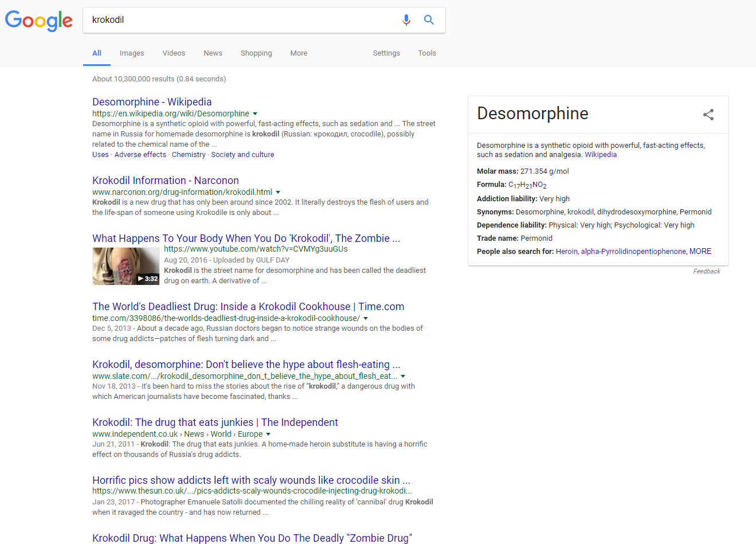Switch to the News tab
756x544 pixels.
pyautogui.click(x=213, y=53)
